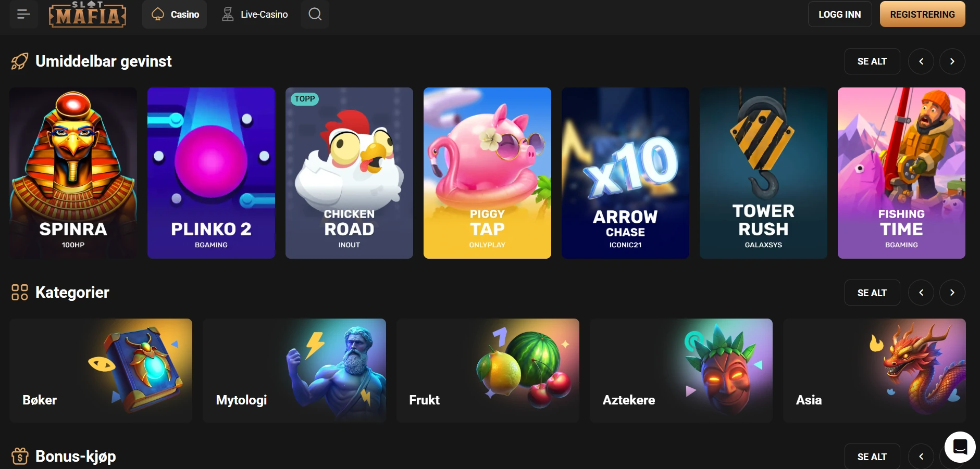The height and width of the screenshot is (469, 980).
Task: Click the REGISTRERING button
Action: (x=922, y=14)
